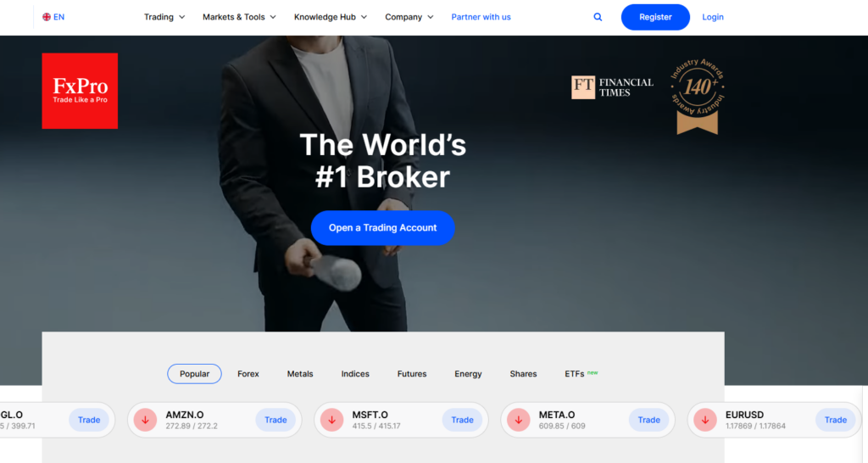This screenshot has height=463, width=868.
Task: Click the FxPro red logo
Action: [x=80, y=91]
